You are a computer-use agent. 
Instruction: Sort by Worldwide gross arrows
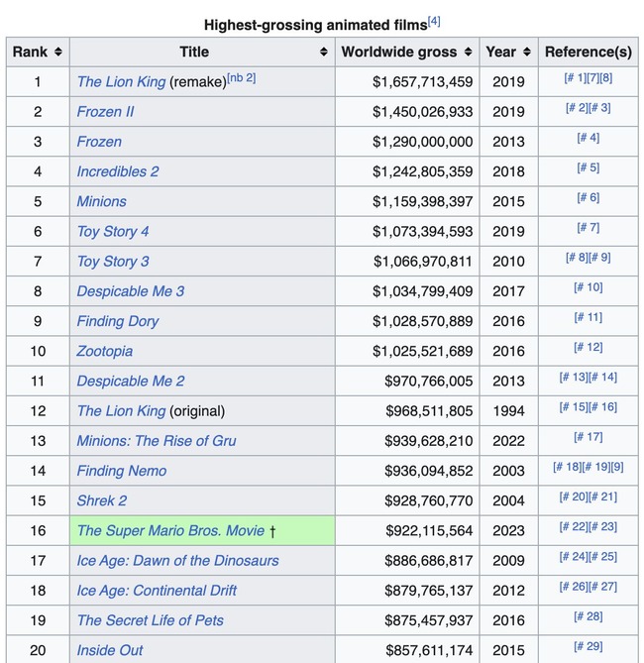pyautogui.click(x=468, y=52)
